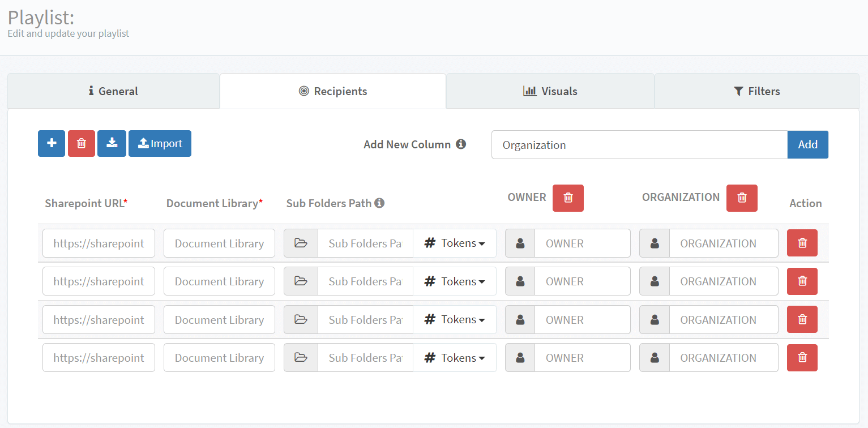
Task: Add a new recipient row with the plus icon
Action: [x=52, y=143]
